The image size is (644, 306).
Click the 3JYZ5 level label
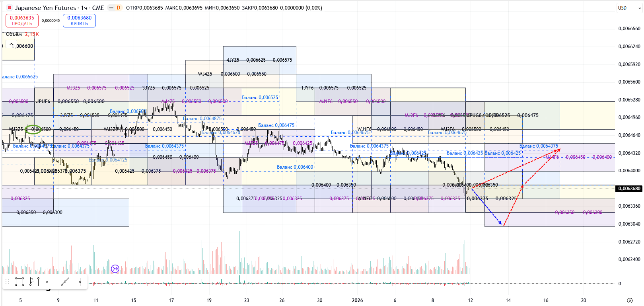pyautogui.click(x=148, y=88)
